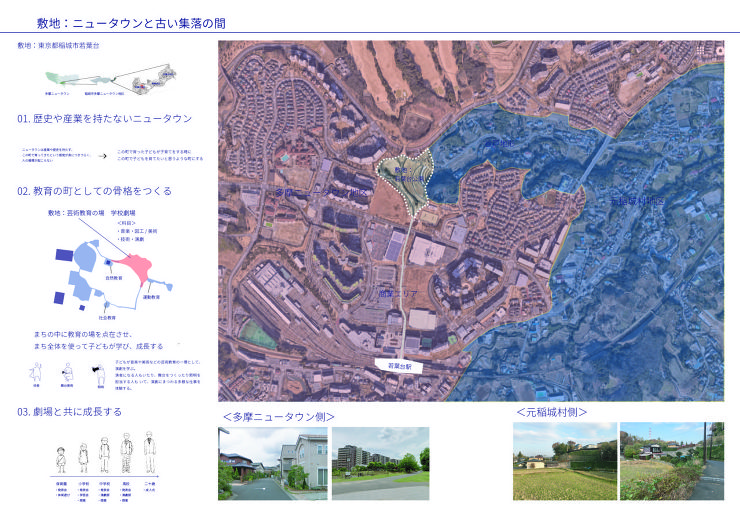The width and height of the screenshot is (740, 523).
Task: Click the '社会教育' diagram label
Action: (x=107, y=318)
